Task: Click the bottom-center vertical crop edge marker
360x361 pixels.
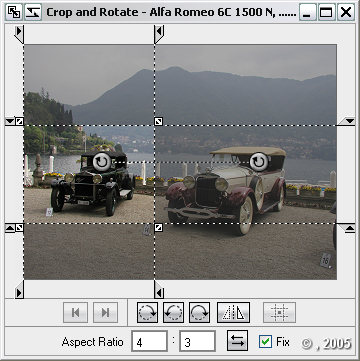Action: [159, 289]
